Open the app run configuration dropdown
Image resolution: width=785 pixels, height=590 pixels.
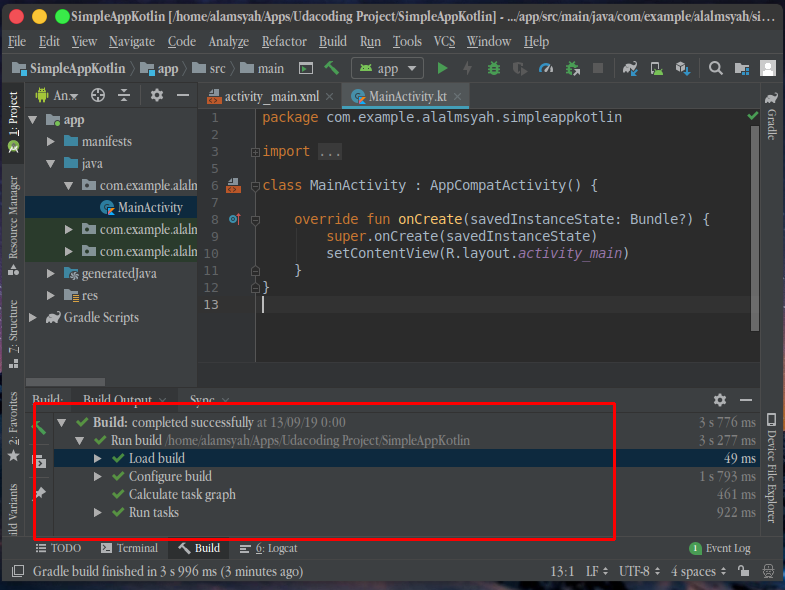387,68
